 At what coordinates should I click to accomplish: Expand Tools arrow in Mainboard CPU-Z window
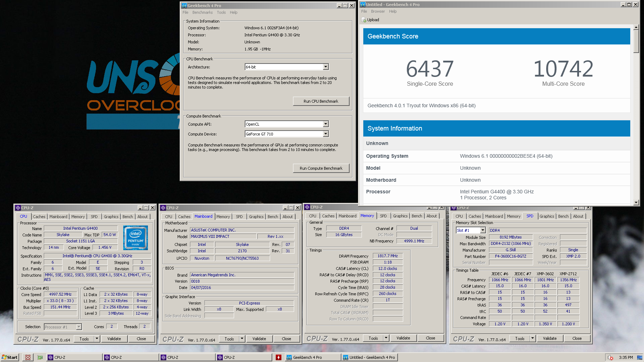click(x=242, y=339)
